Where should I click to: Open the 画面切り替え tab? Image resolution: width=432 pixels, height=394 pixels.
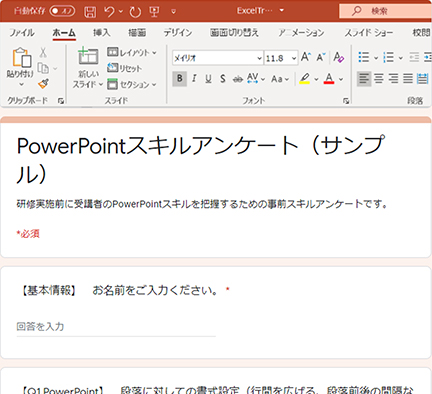point(234,33)
